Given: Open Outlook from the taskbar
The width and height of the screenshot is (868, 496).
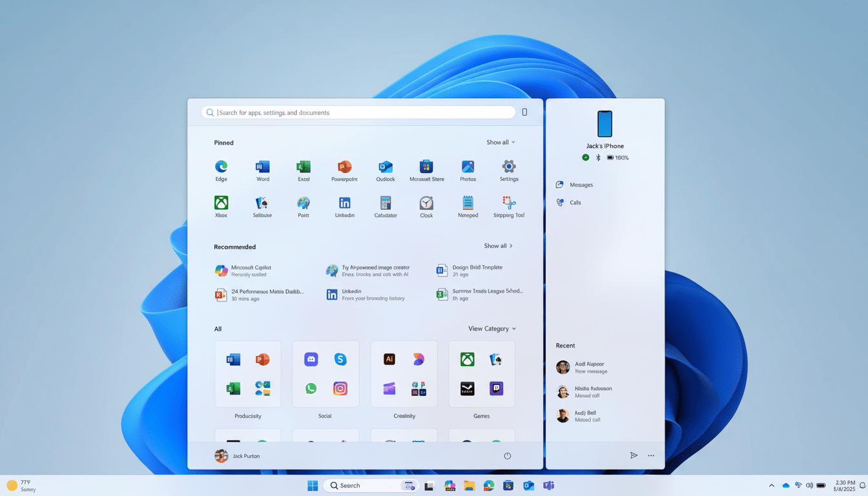Looking at the screenshot, I should coord(528,485).
